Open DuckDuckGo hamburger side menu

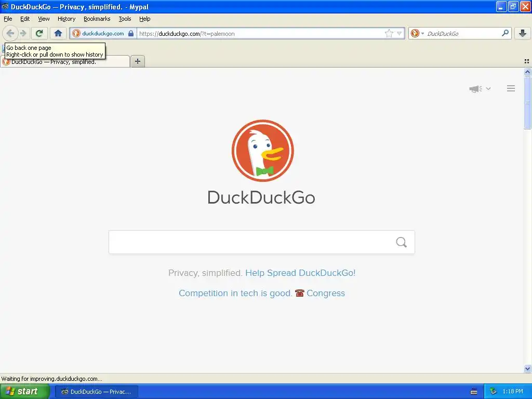511,88
